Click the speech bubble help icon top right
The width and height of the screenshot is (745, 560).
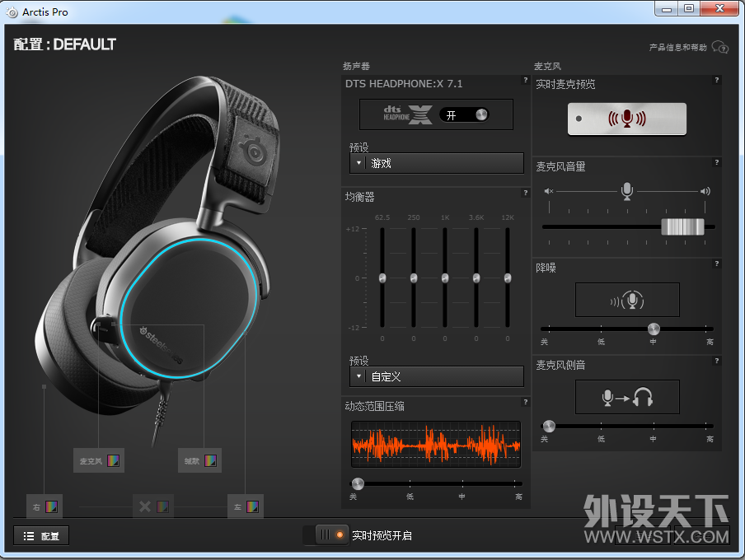pyautogui.click(x=719, y=48)
